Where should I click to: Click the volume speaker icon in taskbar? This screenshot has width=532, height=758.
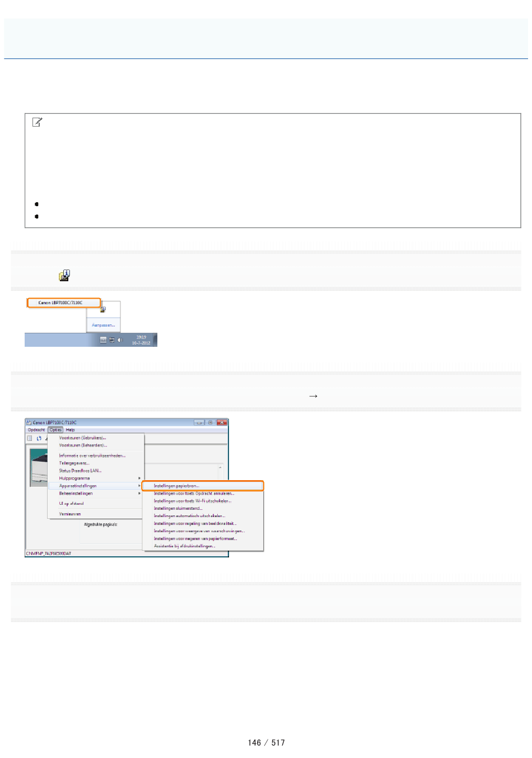120,340
